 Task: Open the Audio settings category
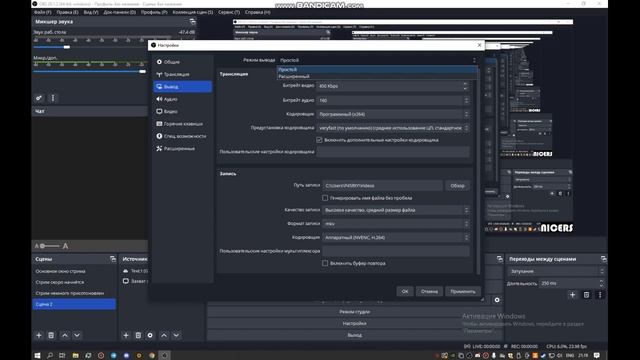pos(182,99)
